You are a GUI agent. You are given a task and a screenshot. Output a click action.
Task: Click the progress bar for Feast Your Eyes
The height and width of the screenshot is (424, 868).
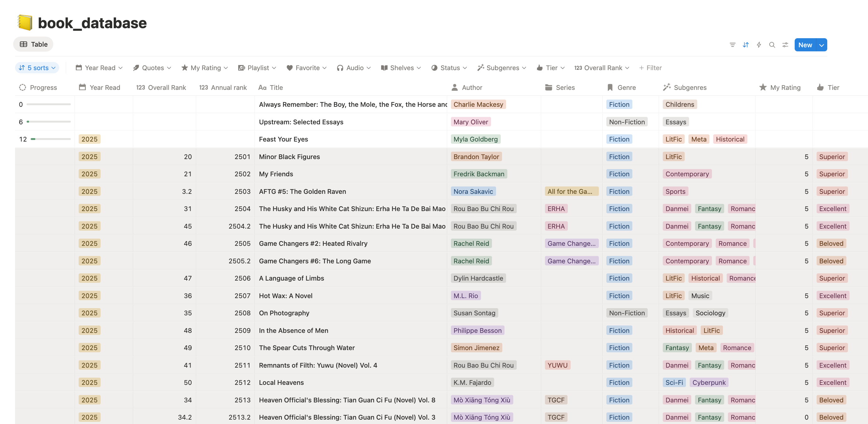point(50,139)
